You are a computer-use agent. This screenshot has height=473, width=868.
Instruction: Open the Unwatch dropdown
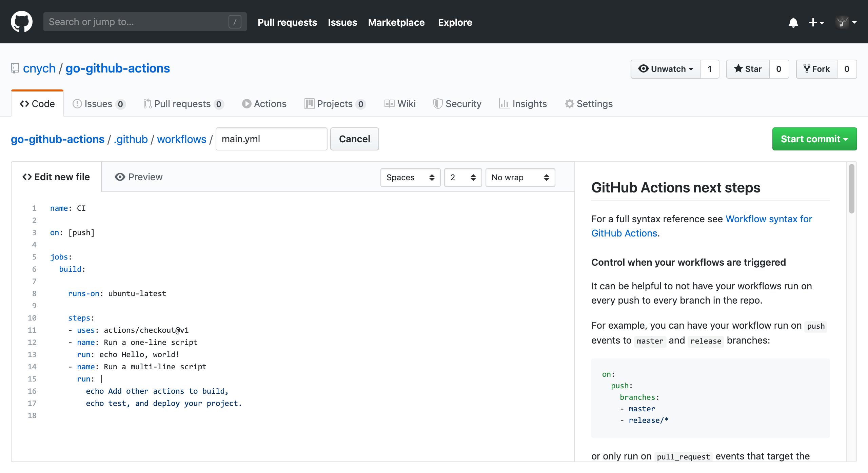coord(666,69)
